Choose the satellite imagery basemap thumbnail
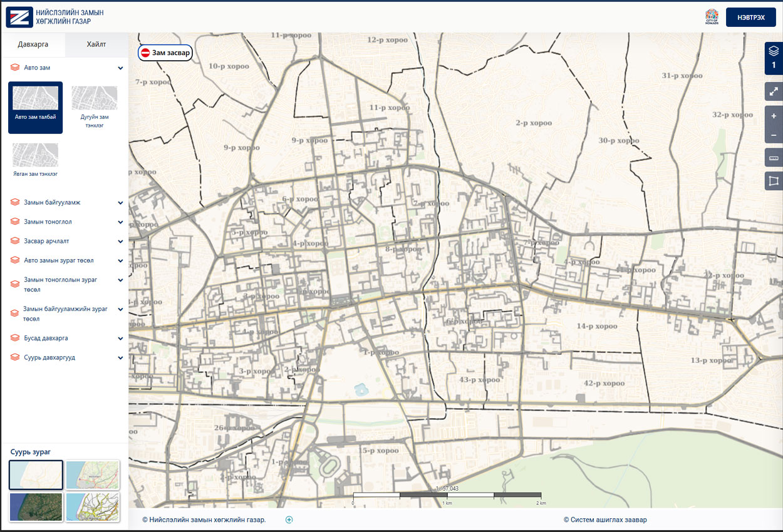Viewport: 783px width, 532px height. pyautogui.click(x=36, y=507)
